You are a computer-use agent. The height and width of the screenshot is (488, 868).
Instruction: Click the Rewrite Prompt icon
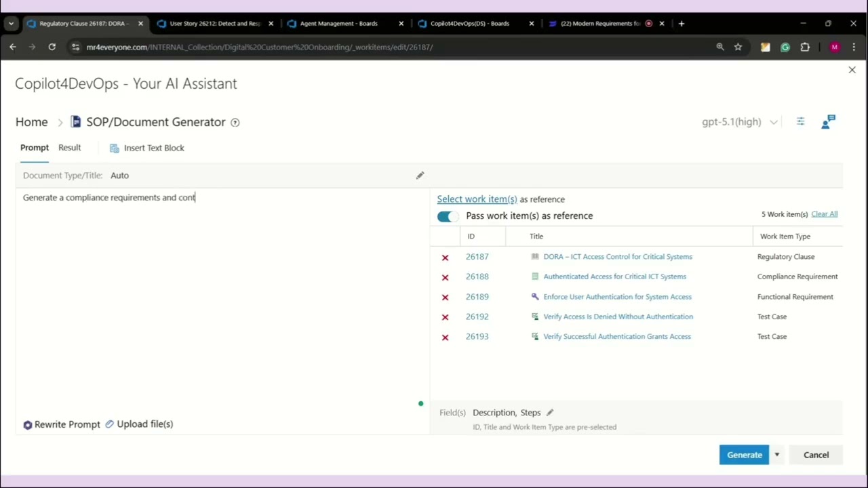(x=28, y=425)
